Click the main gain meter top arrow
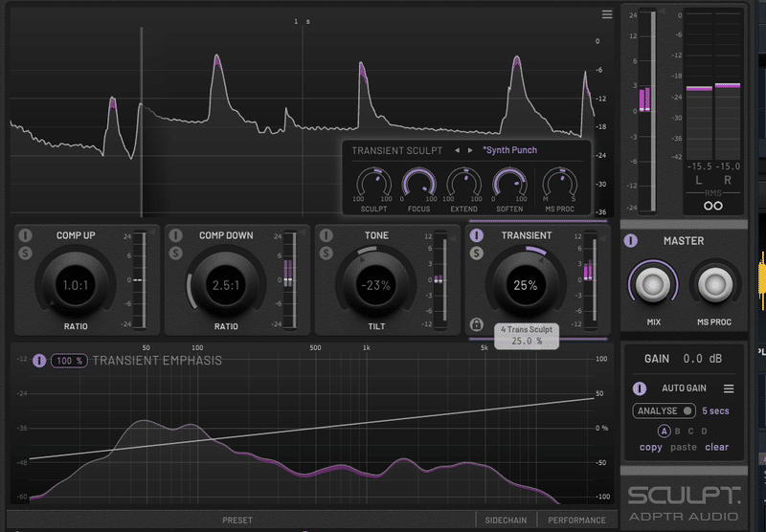This screenshot has width=766, height=532. [x=663, y=11]
